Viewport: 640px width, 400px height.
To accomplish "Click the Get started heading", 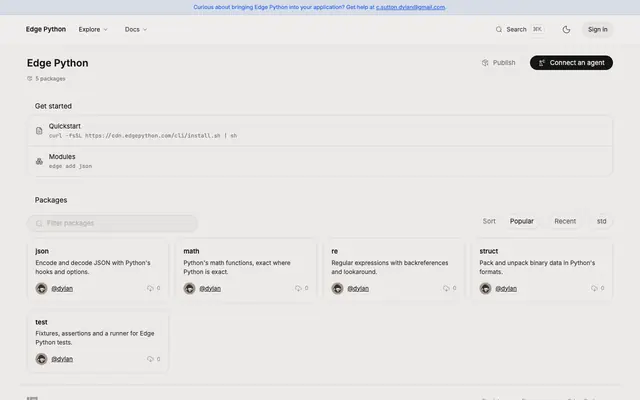I will coord(53,106).
